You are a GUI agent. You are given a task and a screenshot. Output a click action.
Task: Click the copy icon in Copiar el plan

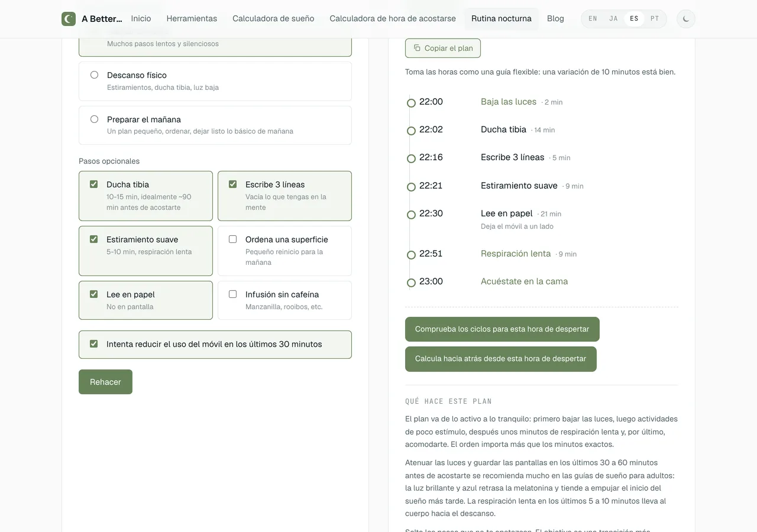tap(417, 48)
